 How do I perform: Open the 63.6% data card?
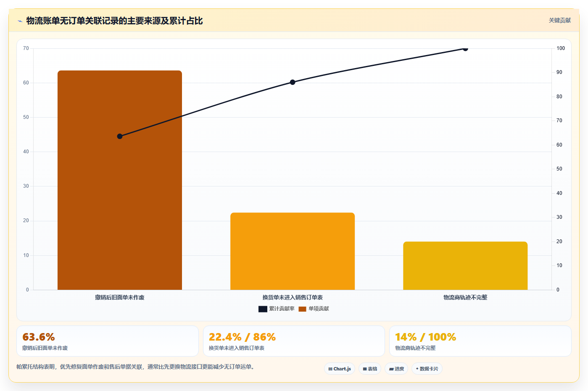(x=108, y=341)
